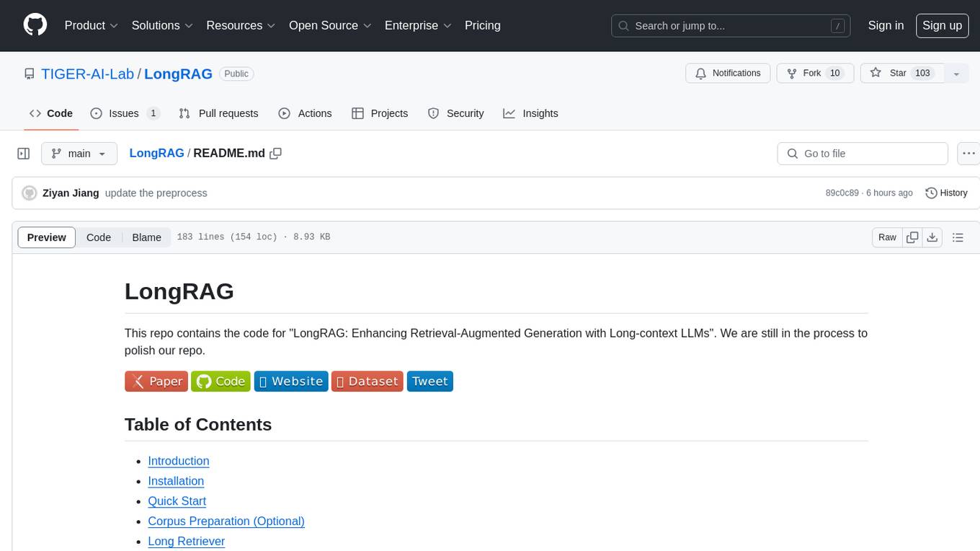Expand the file tree side panel
This screenshot has height=551, width=980.
click(24, 154)
